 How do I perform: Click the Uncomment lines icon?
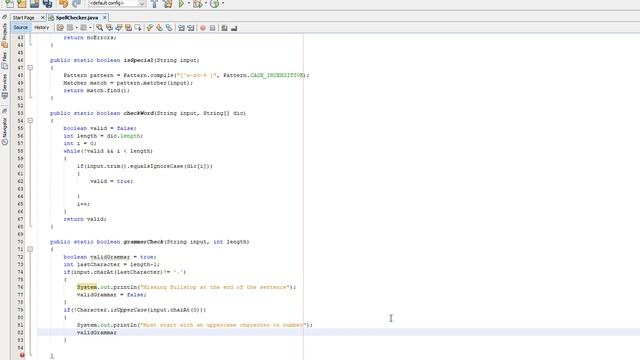[x=234, y=28]
